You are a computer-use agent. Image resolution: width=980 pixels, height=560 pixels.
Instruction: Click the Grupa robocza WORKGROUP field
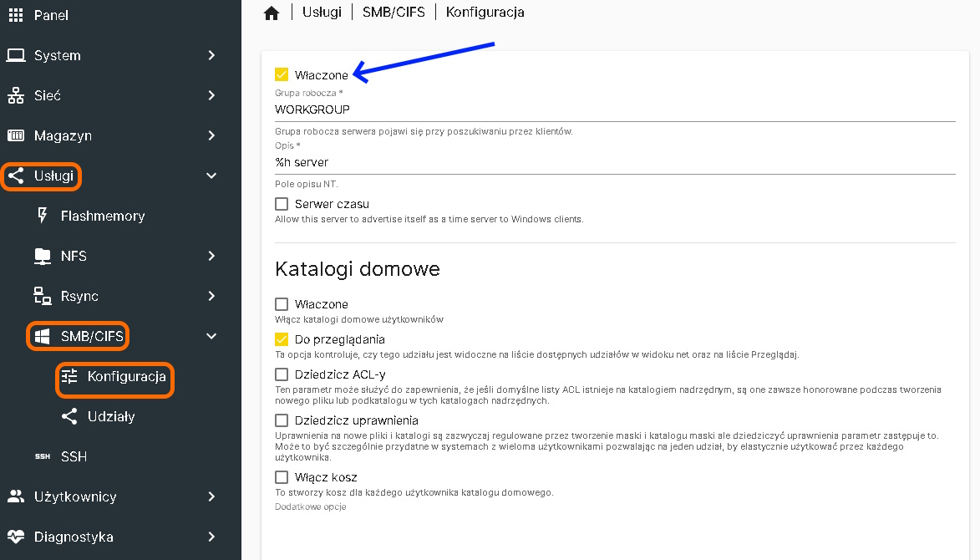coord(614,109)
